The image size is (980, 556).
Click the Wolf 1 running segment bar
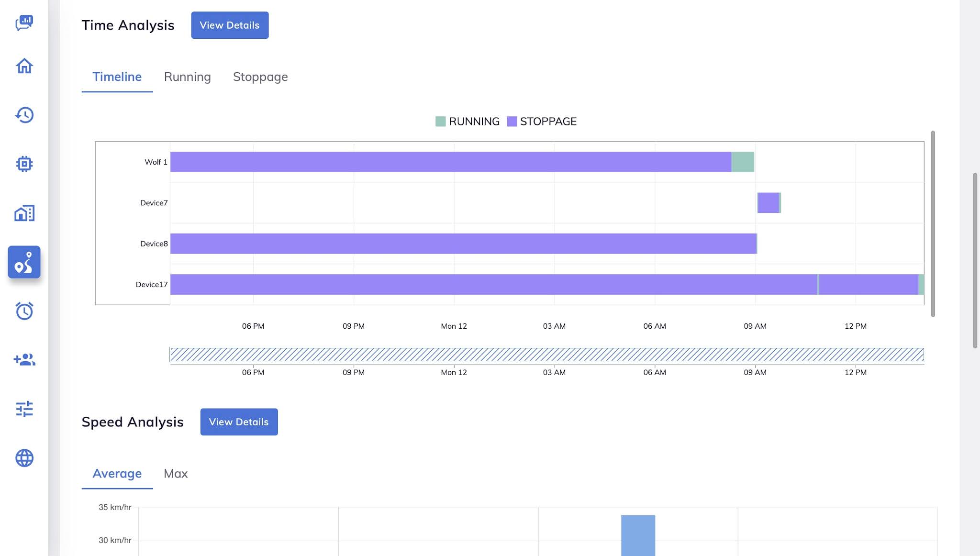[x=743, y=162]
